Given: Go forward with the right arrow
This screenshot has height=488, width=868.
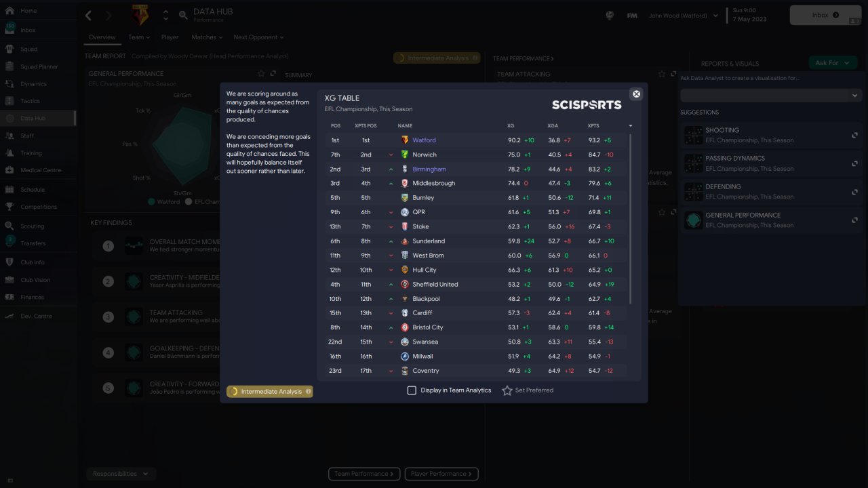Looking at the screenshot, I should click(x=108, y=15).
